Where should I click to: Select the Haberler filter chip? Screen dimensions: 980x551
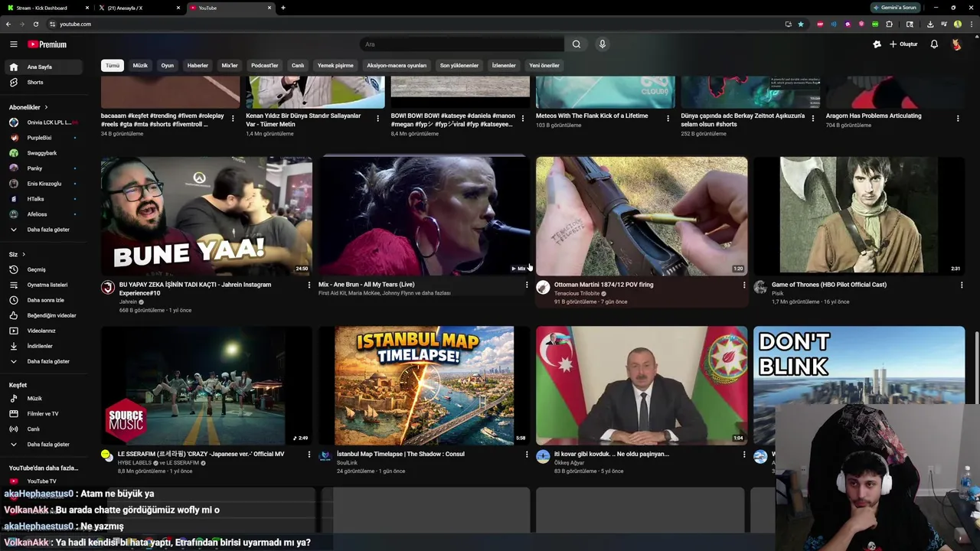pos(198,66)
